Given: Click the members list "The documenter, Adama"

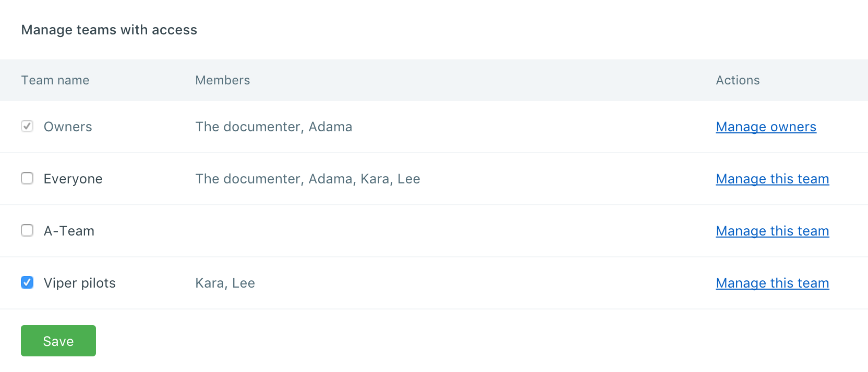Looking at the screenshot, I should (x=274, y=127).
